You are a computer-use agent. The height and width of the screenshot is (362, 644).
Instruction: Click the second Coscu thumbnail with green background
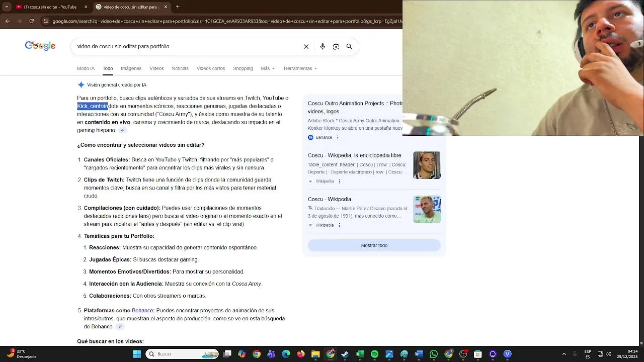click(x=427, y=209)
